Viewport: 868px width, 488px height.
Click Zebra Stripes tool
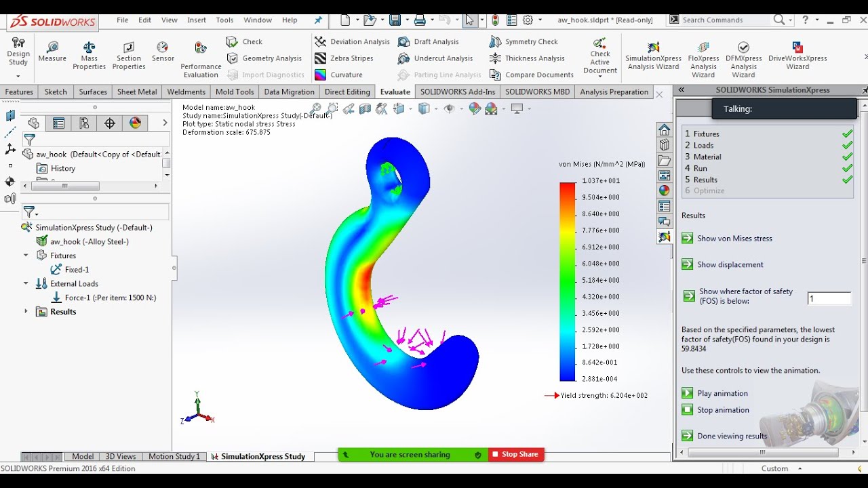click(x=344, y=58)
